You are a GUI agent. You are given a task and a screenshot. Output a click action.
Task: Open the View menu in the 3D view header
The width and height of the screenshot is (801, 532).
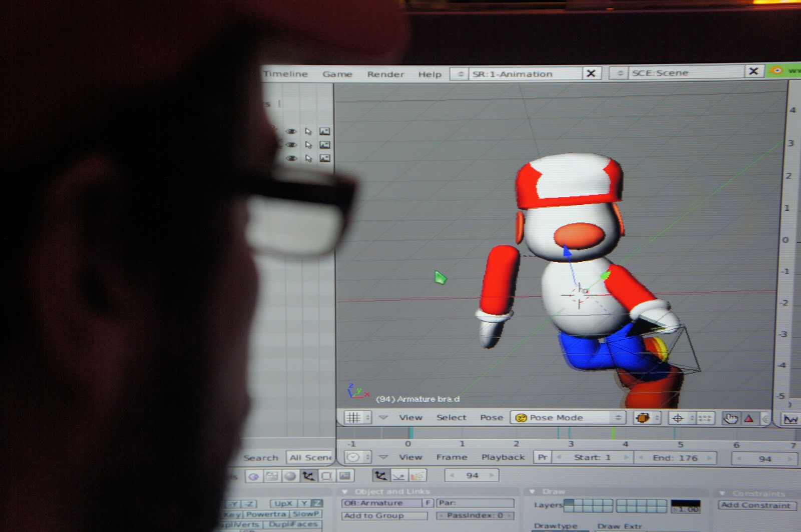tap(411, 417)
